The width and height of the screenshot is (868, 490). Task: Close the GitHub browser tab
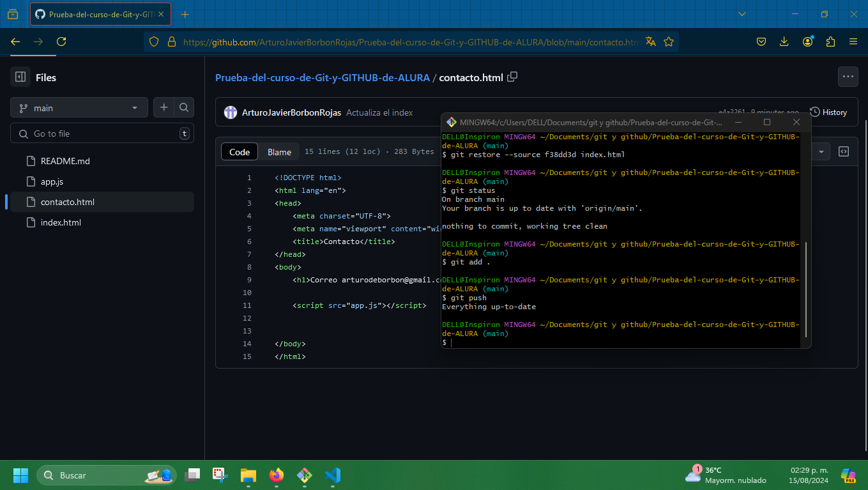point(161,14)
